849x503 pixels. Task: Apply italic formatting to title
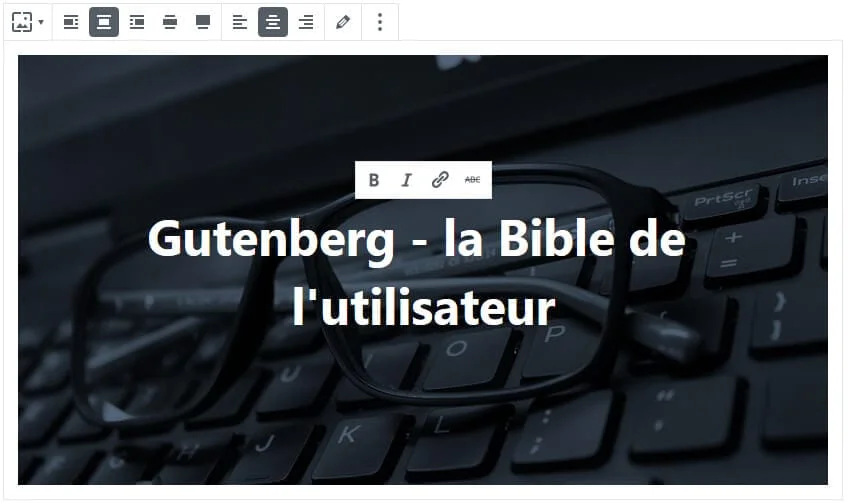[407, 180]
